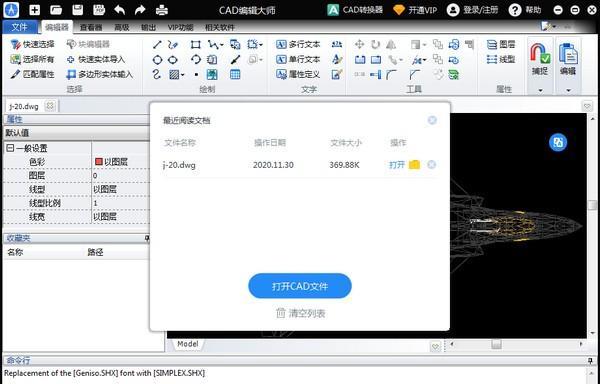Image resolution: width=600 pixels, height=384 pixels.
Task: Click the New file plus icon
Action: pos(34,10)
